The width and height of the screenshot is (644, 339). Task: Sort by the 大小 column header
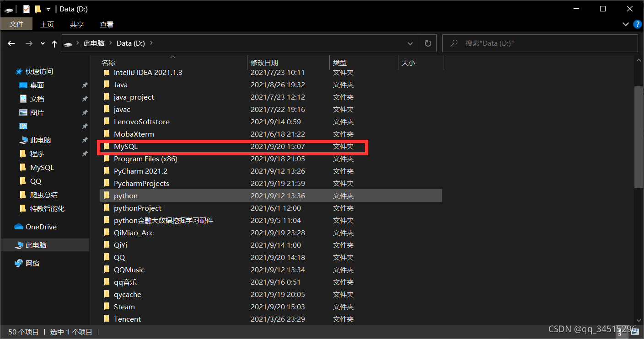click(421, 63)
